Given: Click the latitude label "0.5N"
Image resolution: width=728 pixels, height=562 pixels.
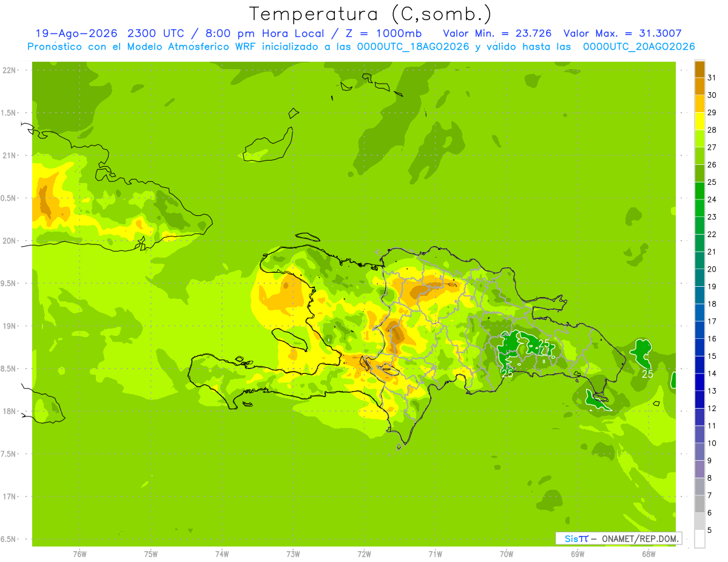Looking at the screenshot, I should pos(9,198).
